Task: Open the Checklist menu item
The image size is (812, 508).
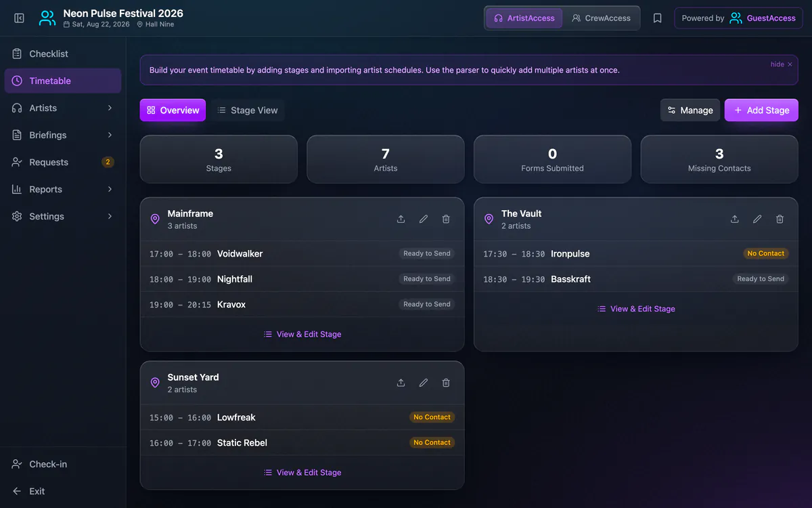Action: click(x=63, y=54)
